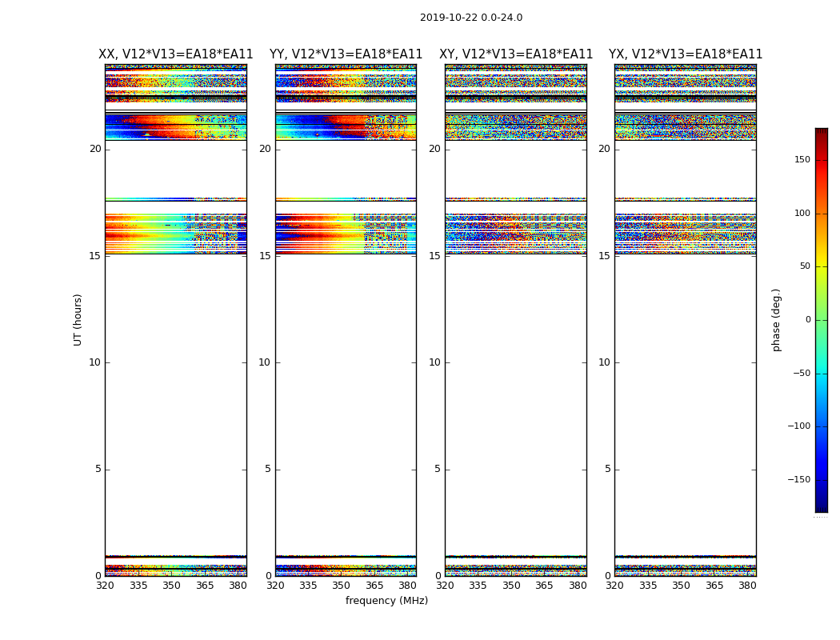Click the 5 tick label on XY panel y-axis
The width and height of the screenshot is (840, 640).
438,469
